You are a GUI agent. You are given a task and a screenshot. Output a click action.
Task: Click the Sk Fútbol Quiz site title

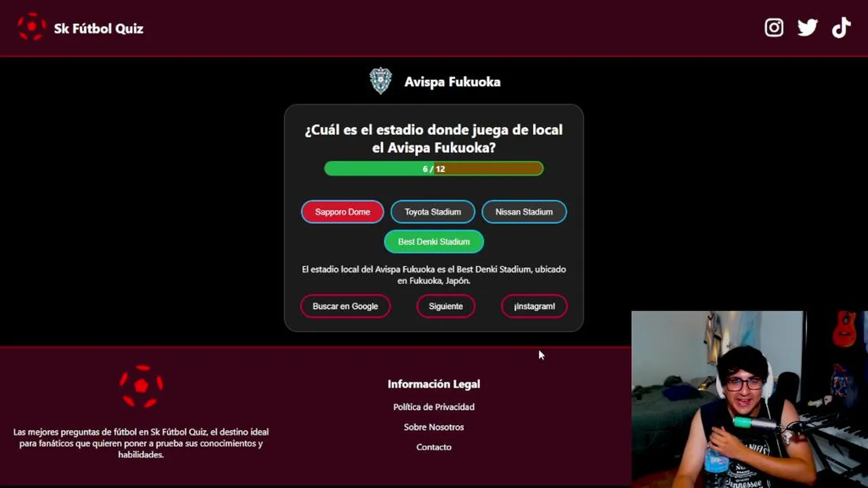98,28
